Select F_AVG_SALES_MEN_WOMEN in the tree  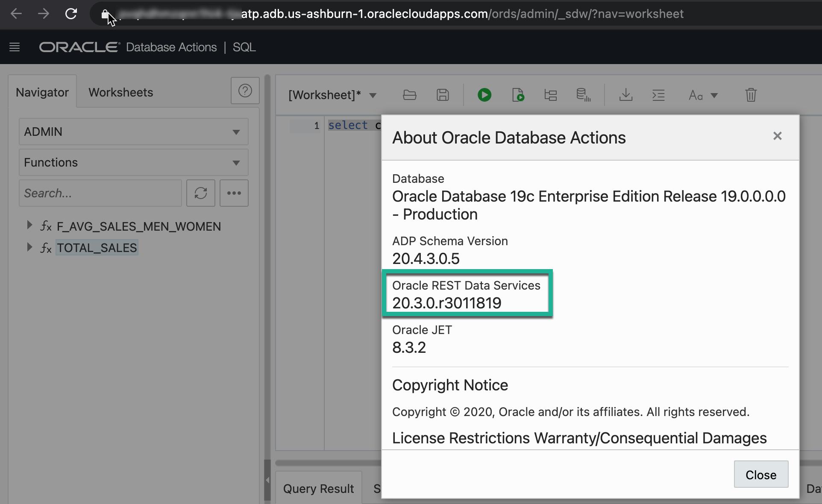point(139,226)
